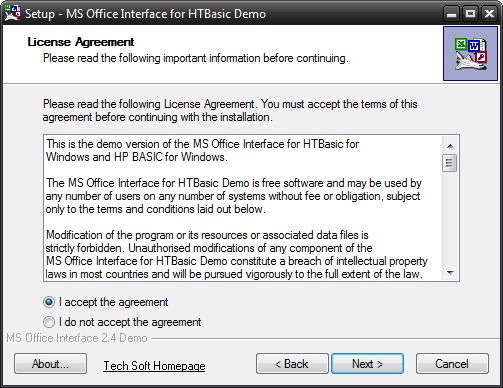Click the scroll down arrow of license text

450,273
